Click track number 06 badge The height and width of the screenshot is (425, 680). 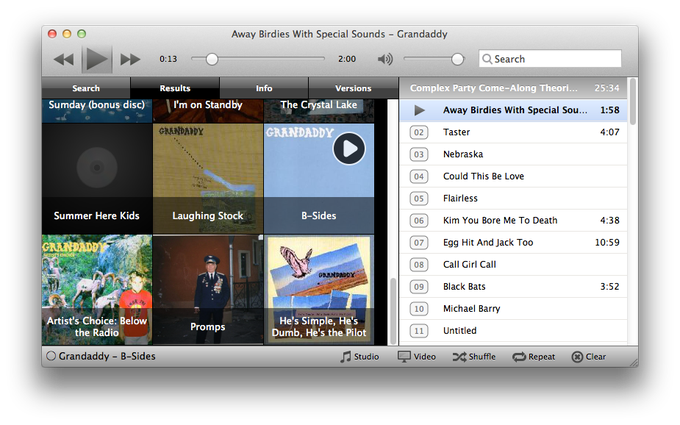(419, 221)
